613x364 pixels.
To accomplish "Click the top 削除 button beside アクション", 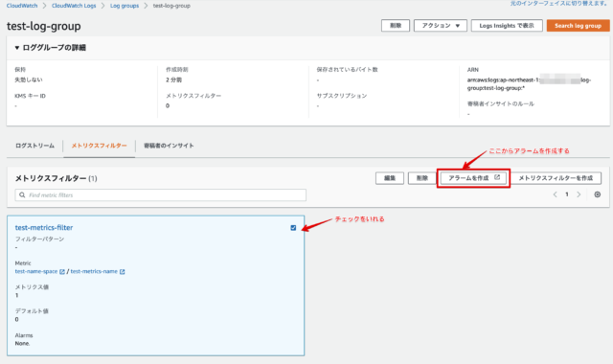I will [396, 26].
